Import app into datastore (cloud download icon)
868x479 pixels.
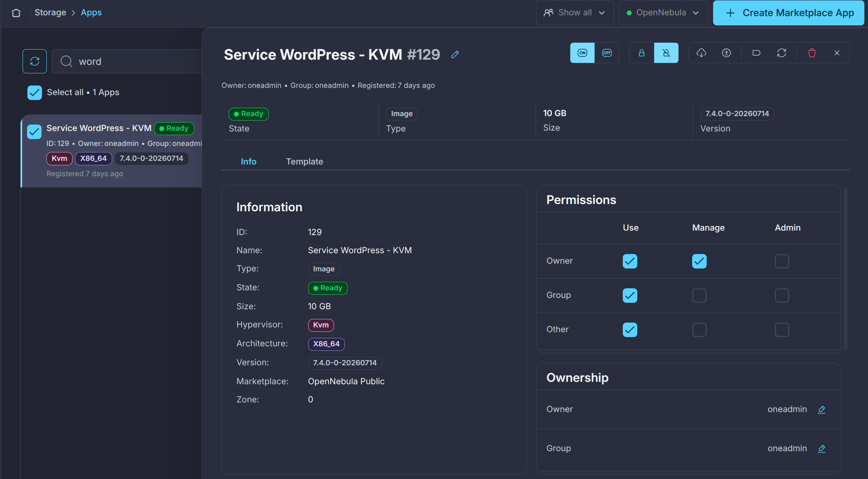pyautogui.click(x=701, y=53)
